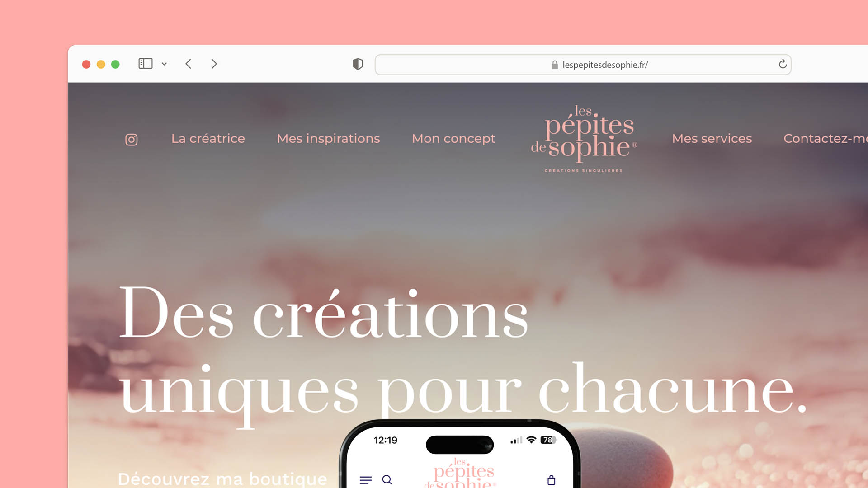Click the Les pépites de Sophie logo

[584, 138]
